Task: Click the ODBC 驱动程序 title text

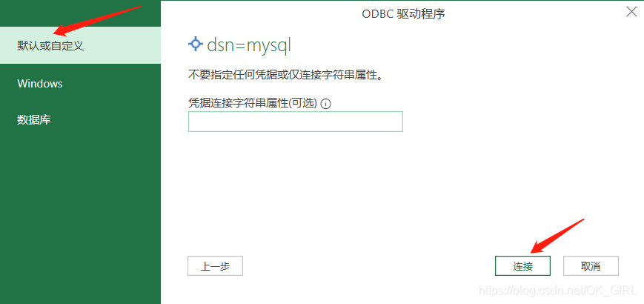Action: (404, 14)
